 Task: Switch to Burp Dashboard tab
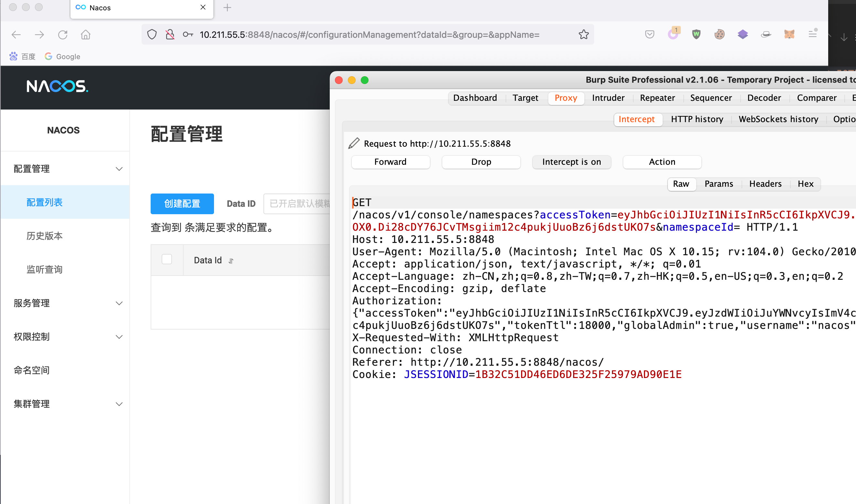pos(475,98)
